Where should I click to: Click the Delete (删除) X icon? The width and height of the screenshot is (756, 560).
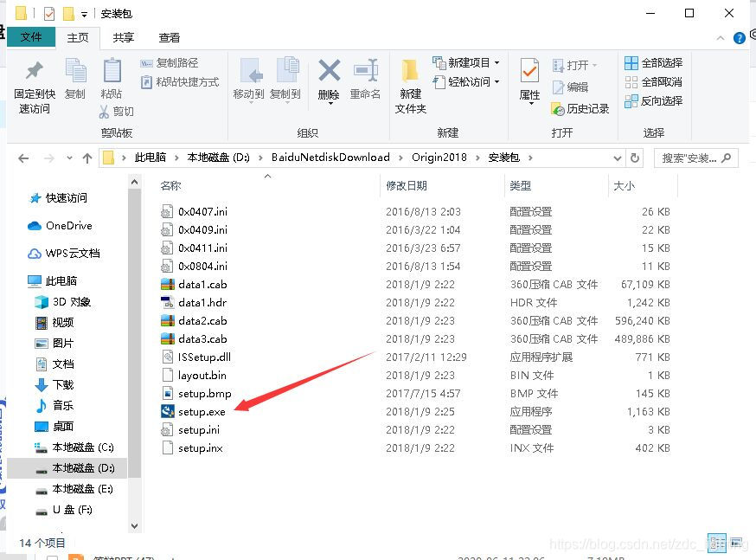coord(330,71)
